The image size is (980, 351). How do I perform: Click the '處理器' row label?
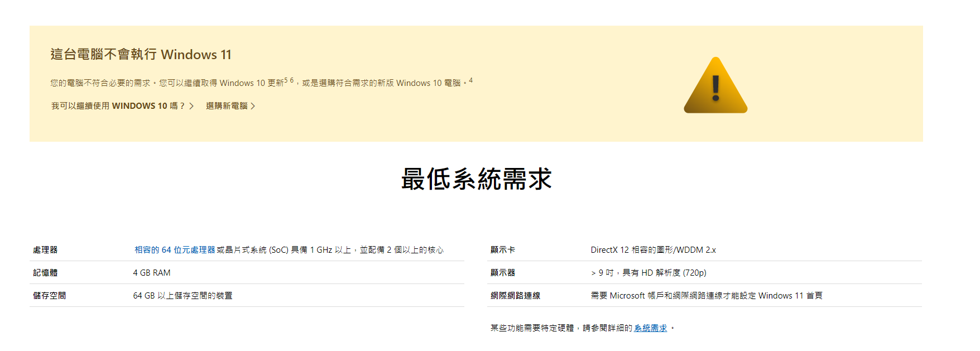[x=45, y=250]
